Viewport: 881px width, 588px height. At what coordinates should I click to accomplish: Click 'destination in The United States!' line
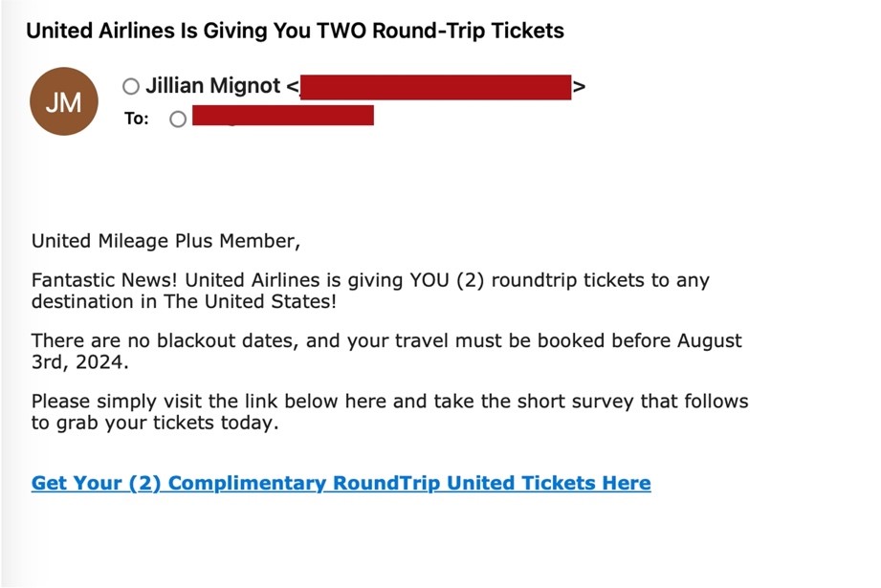click(184, 302)
